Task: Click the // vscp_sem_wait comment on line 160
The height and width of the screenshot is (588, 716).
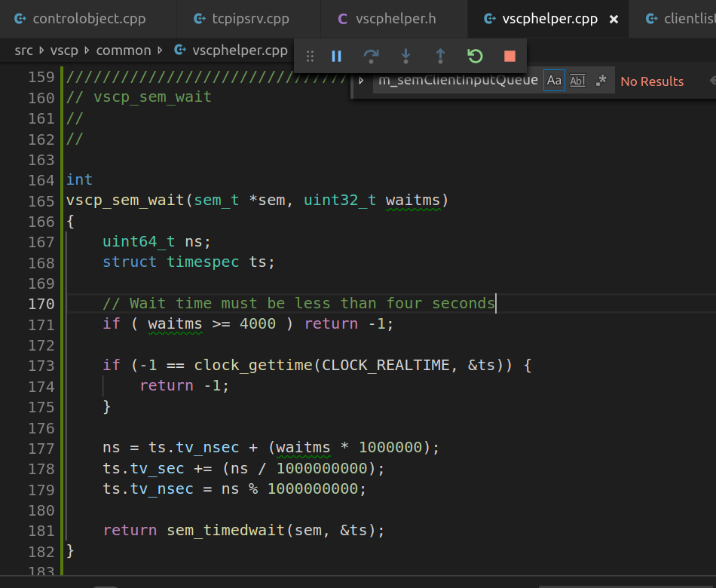Action: 139,96
